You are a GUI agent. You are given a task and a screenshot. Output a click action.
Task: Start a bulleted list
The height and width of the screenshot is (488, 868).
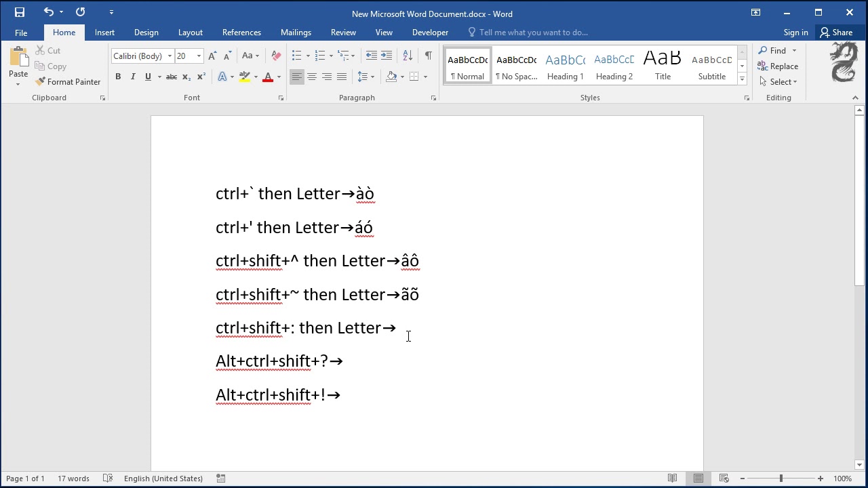point(296,56)
